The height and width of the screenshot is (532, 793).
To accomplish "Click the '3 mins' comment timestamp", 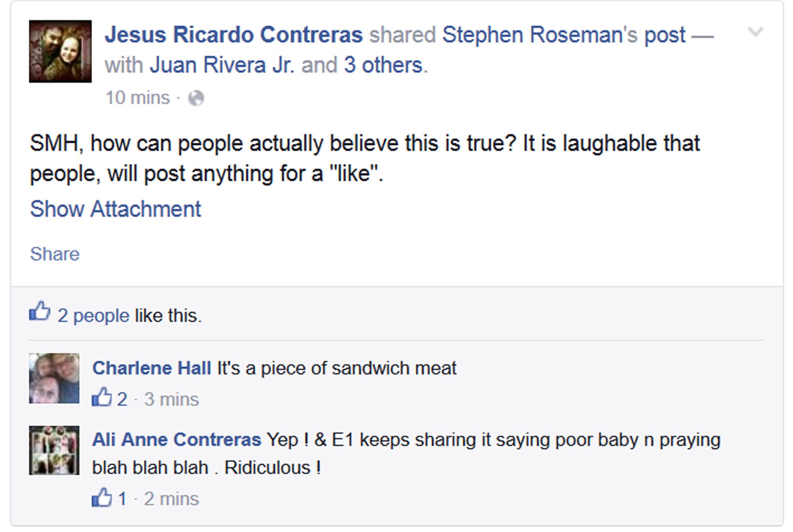I will 171,399.
